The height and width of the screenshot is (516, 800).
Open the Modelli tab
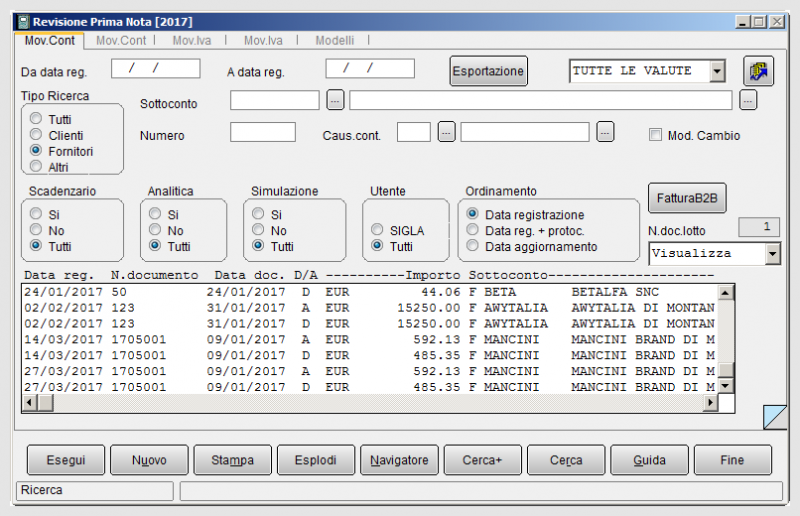(x=335, y=41)
